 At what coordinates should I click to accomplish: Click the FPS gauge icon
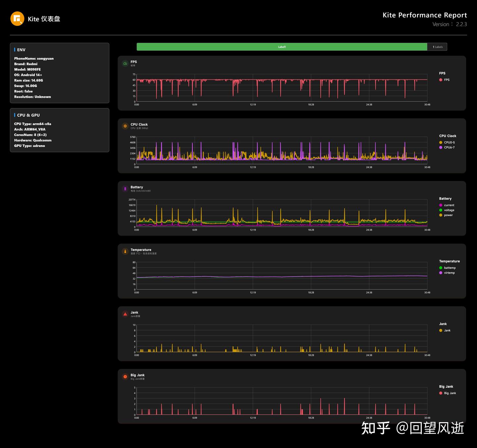pyautogui.click(x=125, y=63)
